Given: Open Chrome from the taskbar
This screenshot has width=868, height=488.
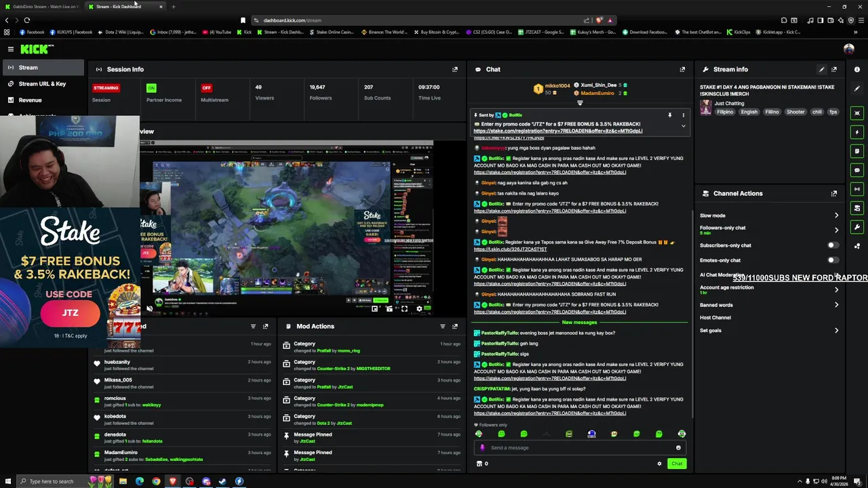Looking at the screenshot, I should coord(156,481).
